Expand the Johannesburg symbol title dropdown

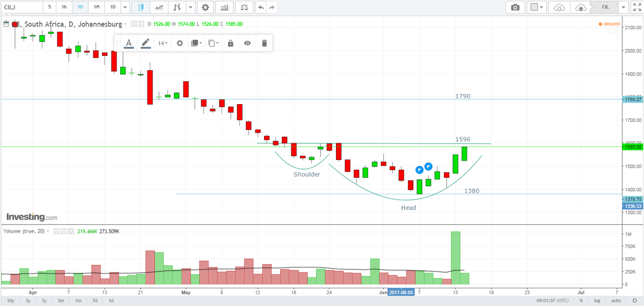click(x=126, y=24)
